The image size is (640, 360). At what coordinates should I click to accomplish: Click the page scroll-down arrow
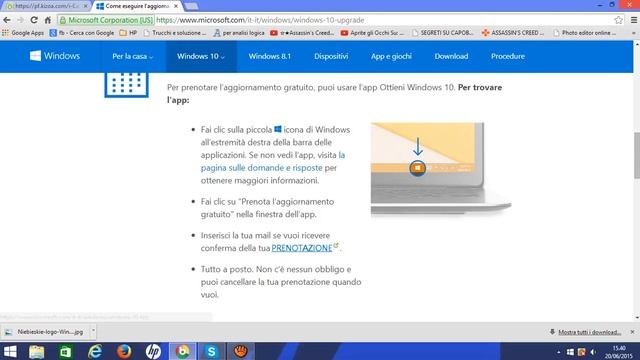click(637, 317)
